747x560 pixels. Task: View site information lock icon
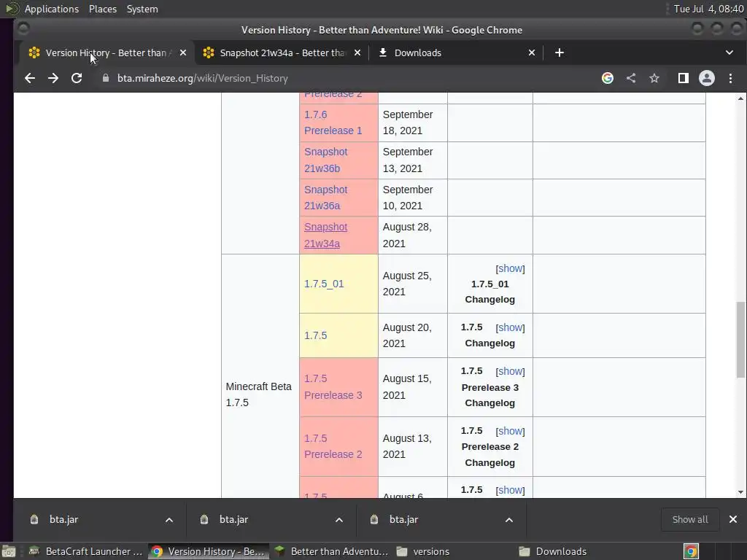[106, 78]
